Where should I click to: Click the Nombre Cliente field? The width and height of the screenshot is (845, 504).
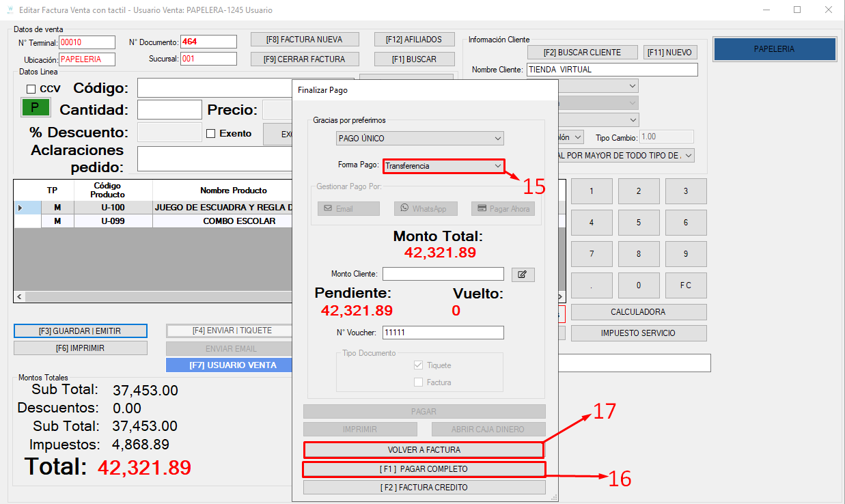(612, 70)
